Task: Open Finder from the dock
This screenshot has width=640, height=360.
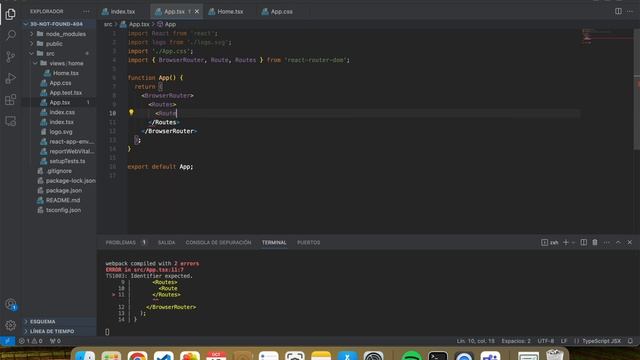Action: point(85,356)
